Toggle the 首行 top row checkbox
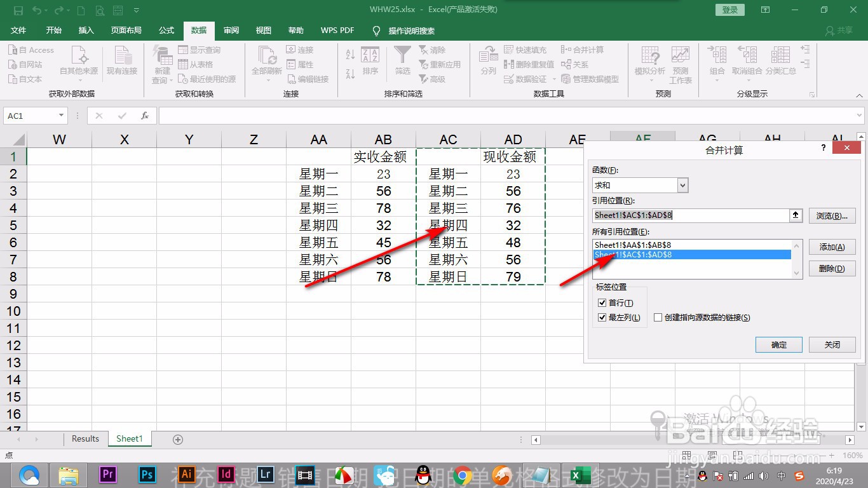The image size is (868, 488). tap(602, 303)
